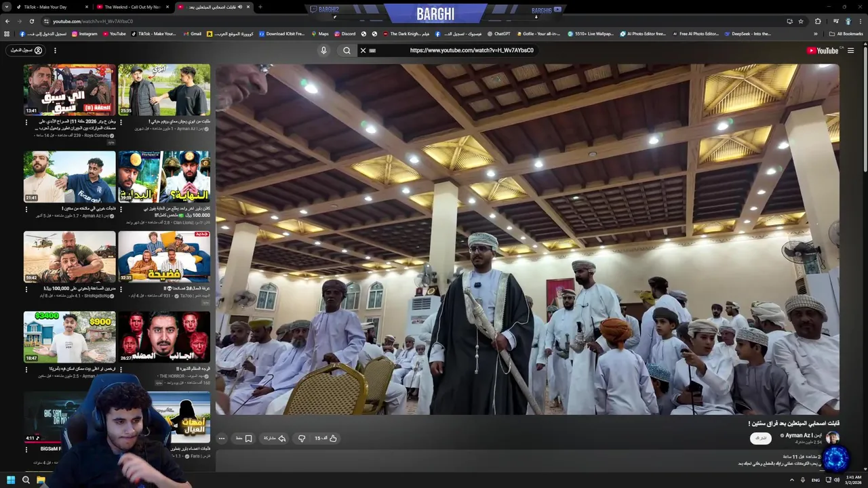Click the YouTube logo in the header
Viewport: 868px width, 488px height.
tap(823, 50)
